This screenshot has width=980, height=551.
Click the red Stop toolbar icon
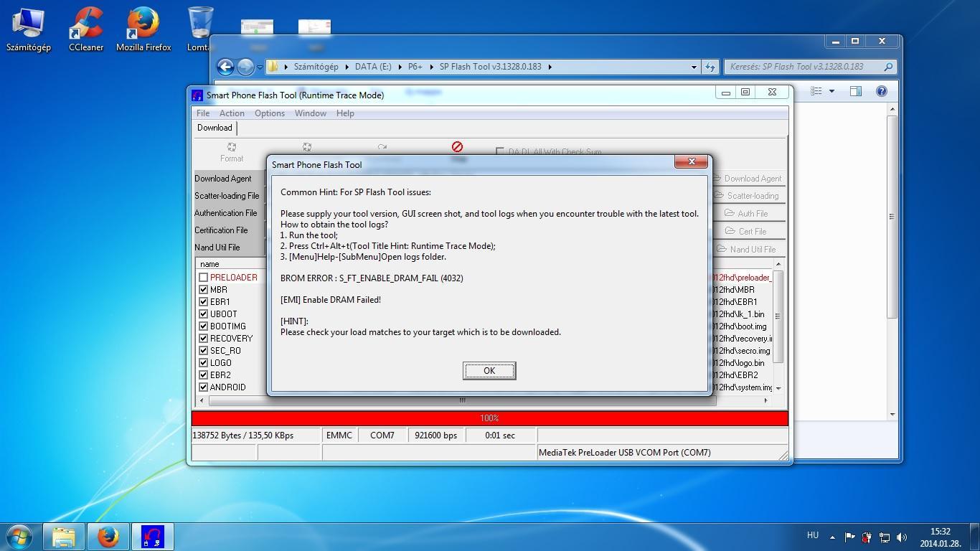(x=457, y=147)
